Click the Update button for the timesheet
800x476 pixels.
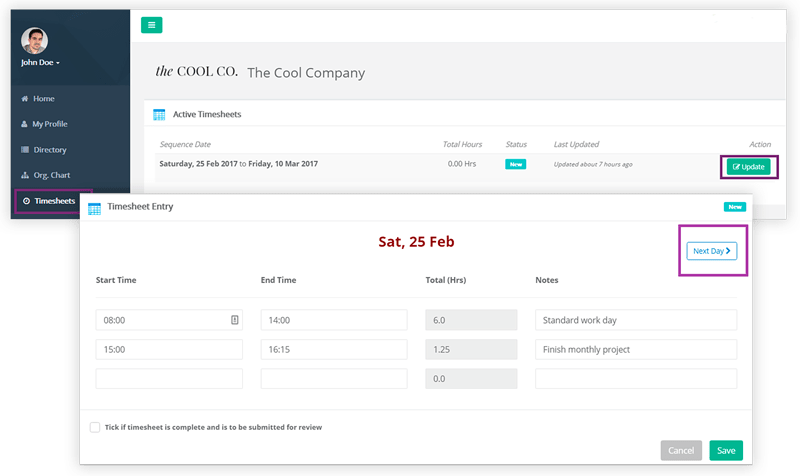748,167
